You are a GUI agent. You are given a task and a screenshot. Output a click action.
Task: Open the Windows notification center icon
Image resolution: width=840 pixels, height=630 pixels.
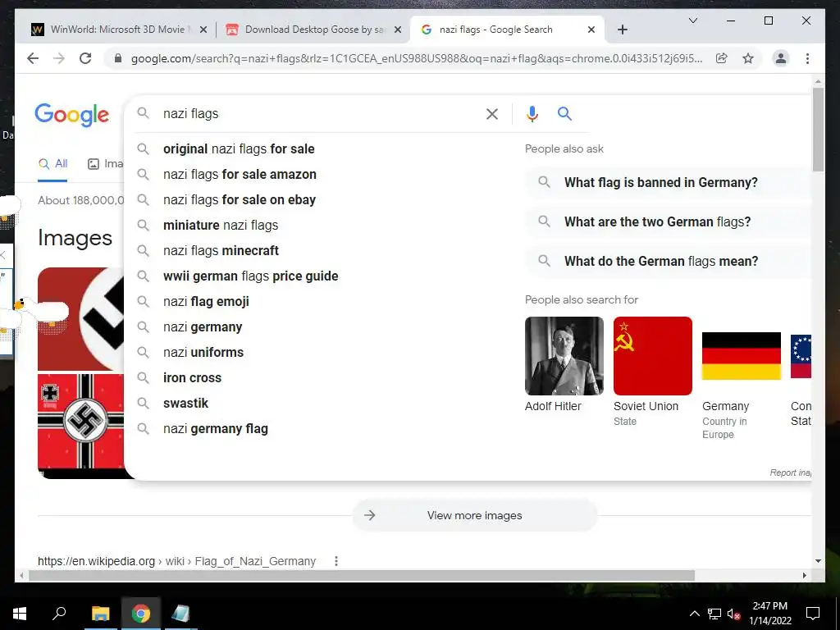[813, 614]
